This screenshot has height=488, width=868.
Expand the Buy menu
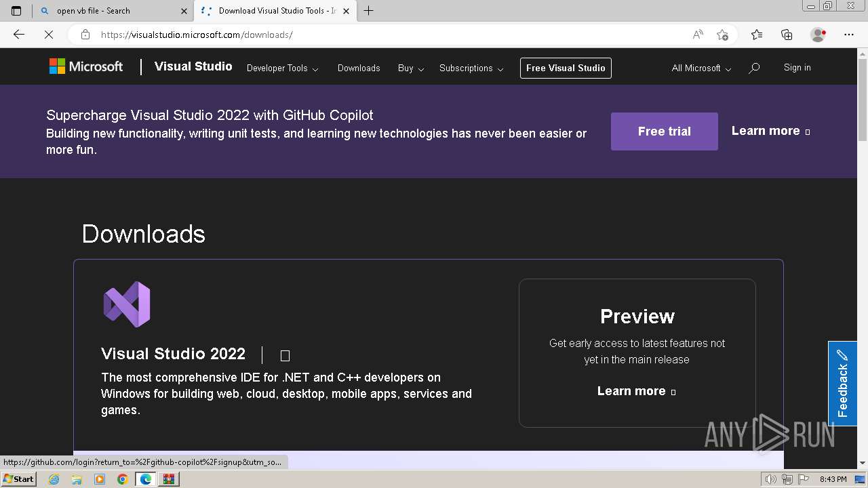coord(411,68)
